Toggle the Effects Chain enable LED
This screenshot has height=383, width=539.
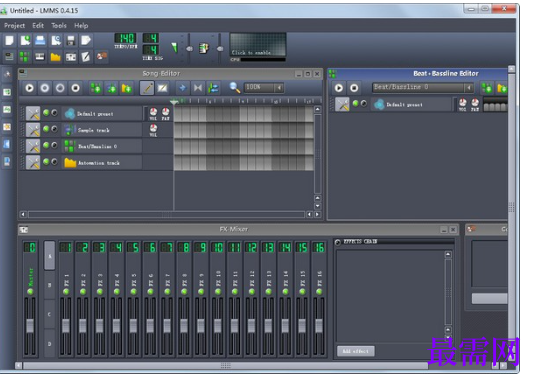point(338,242)
